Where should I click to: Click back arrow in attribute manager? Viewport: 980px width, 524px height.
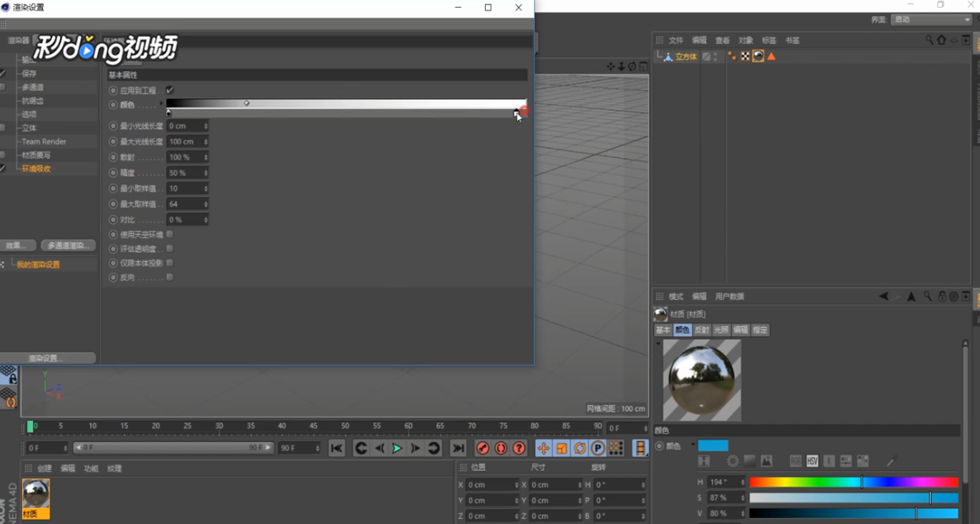(x=883, y=297)
